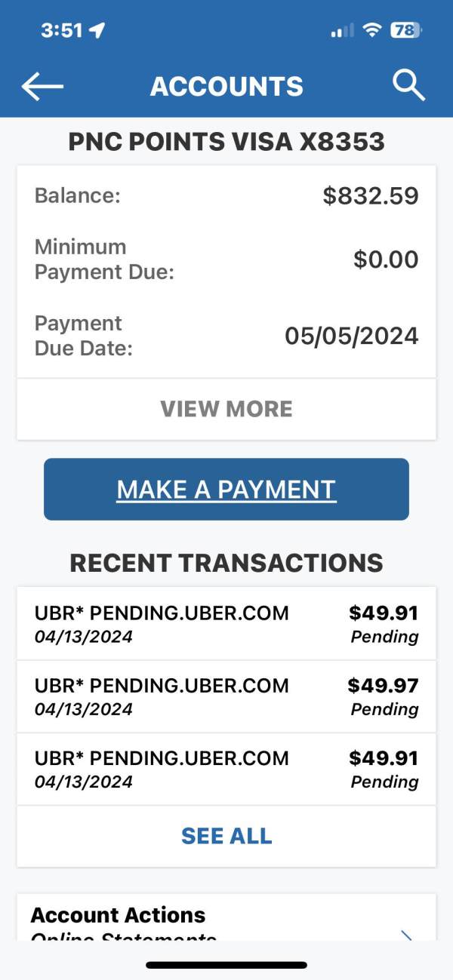Tap the cellular signal bars icon
Viewport: 453px width, 980px height.
tap(342, 31)
